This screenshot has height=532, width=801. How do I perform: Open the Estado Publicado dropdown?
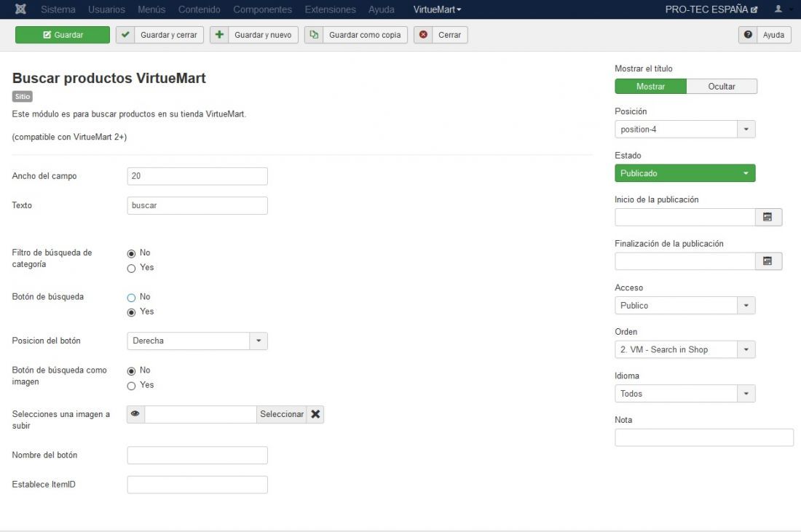(684, 173)
